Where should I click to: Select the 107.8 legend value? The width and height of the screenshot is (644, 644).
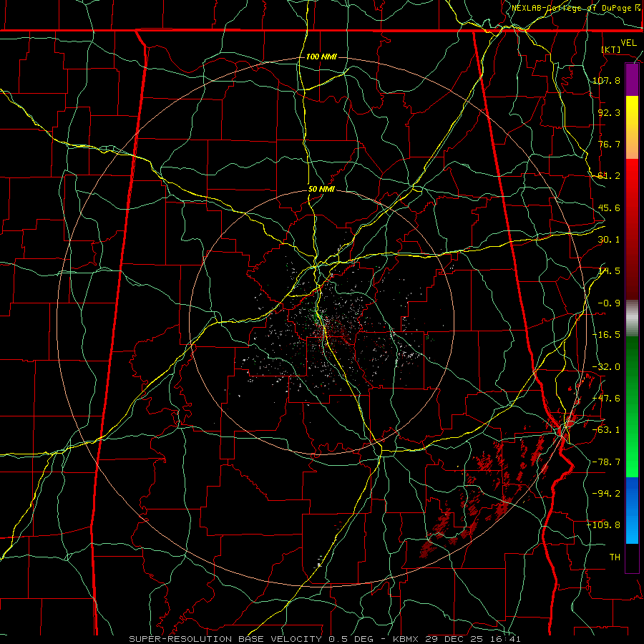point(607,80)
